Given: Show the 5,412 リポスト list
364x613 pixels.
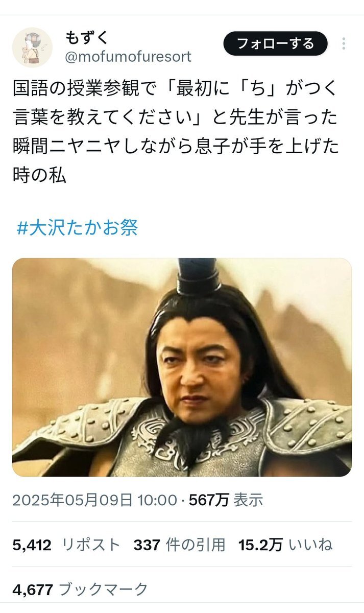Looking at the screenshot, I should (x=66, y=545).
